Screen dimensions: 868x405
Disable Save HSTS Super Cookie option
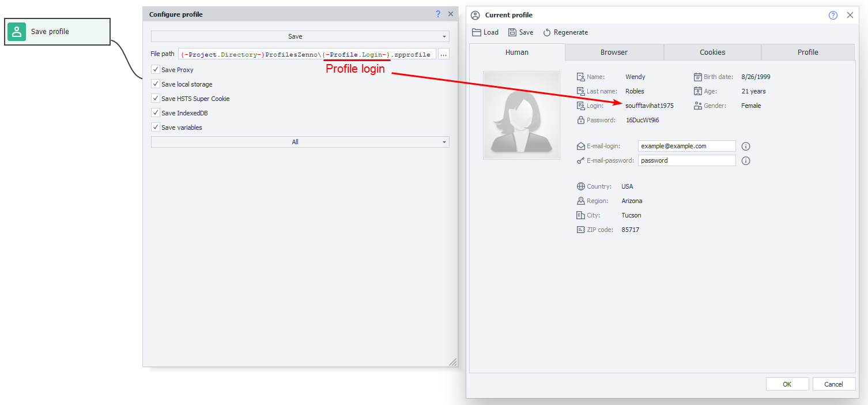pos(156,99)
